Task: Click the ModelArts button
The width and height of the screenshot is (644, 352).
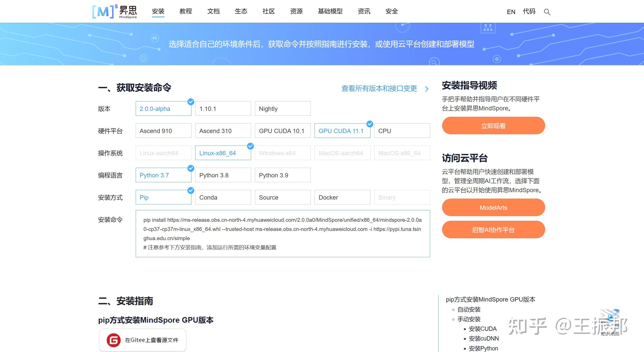Action: pos(493,207)
